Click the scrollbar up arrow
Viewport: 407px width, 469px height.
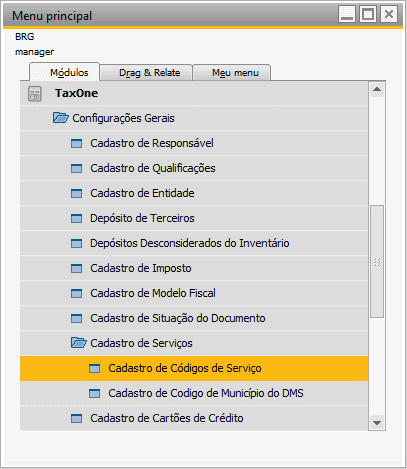377,89
